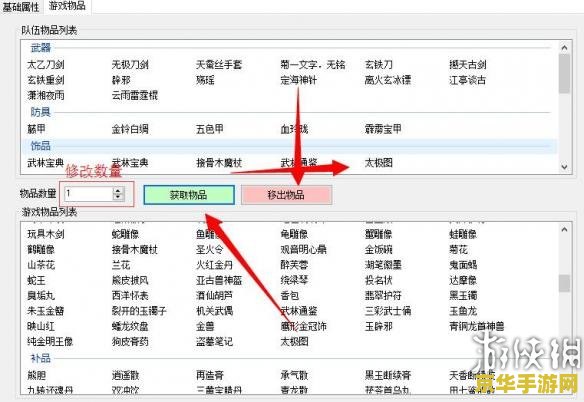Decrease 物品数量 with the down stepper arrow

(118, 197)
